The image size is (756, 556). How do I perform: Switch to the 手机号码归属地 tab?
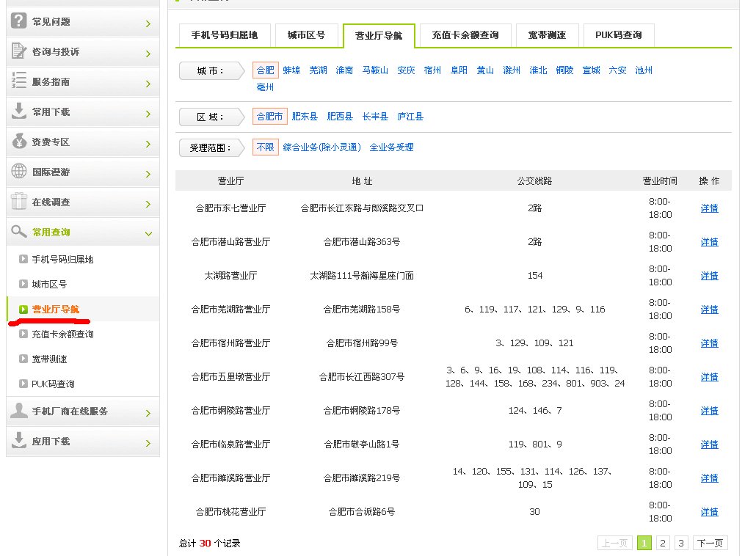point(224,35)
